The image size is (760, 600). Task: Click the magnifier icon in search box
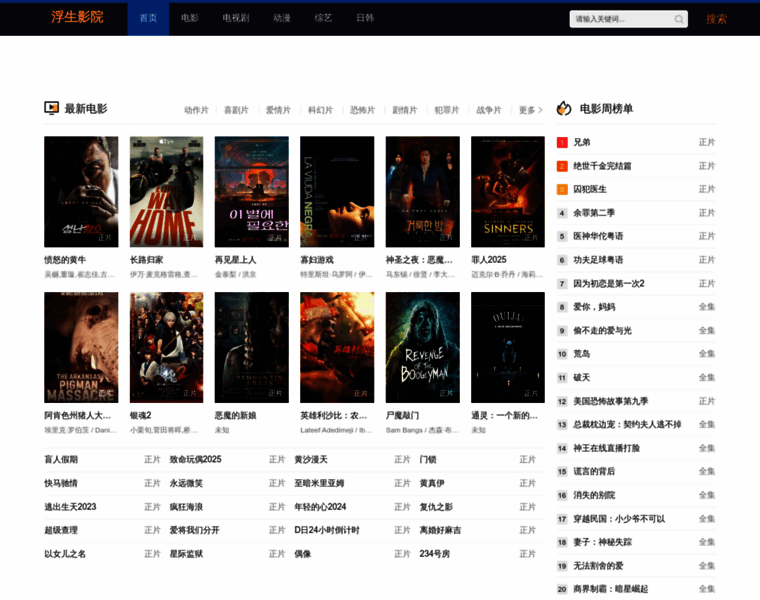[679, 19]
